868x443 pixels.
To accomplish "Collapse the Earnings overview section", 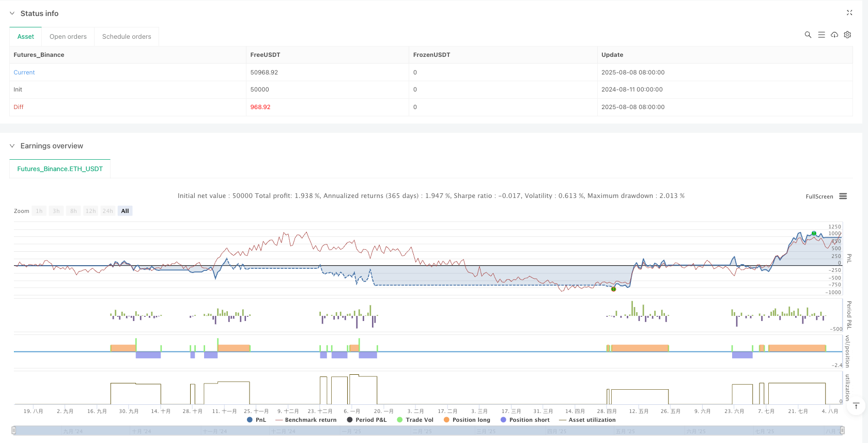I will [12, 146].
